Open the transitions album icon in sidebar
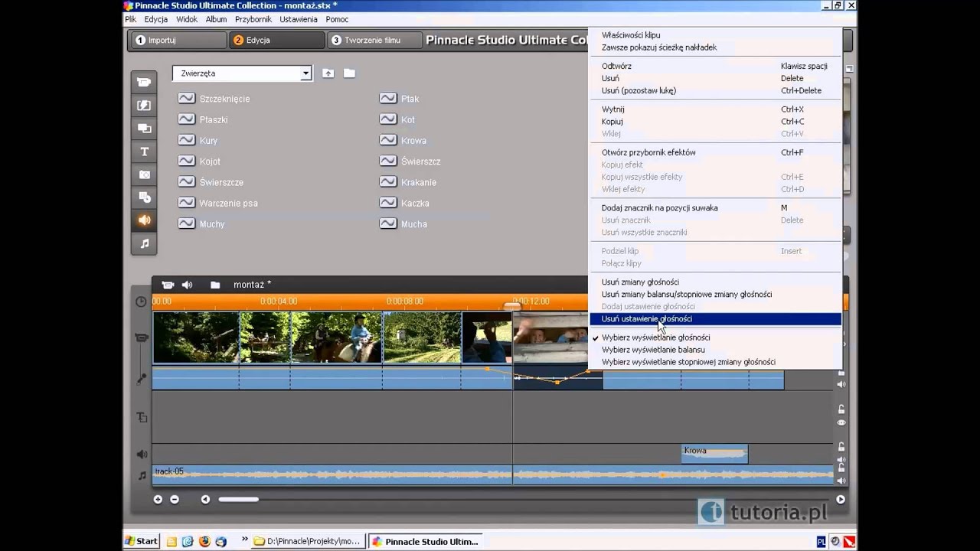This screenshot has width=980, height=551. pyautogui.click(x=144, y=106)
